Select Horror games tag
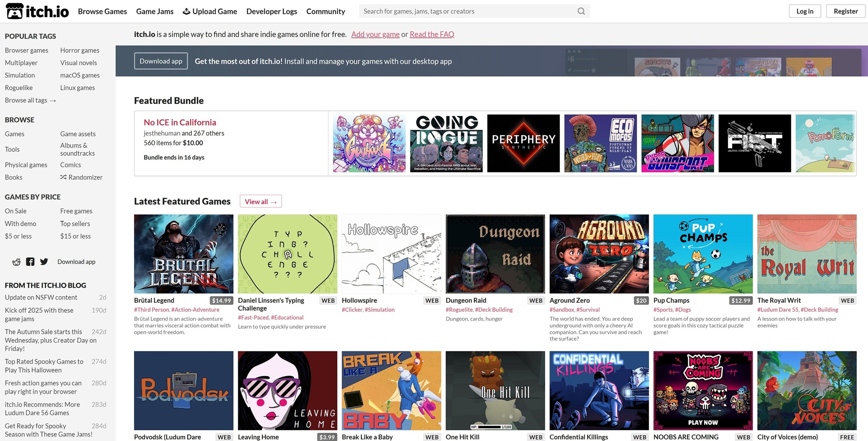Viewport: 868px width, 441px height. [x=80, y=50]
